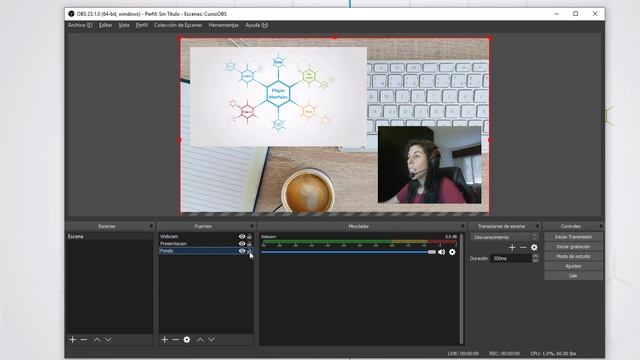The width and height of the screenshot is (640, 360).
Task: Open the Desvanecimiento transition dropdown
Action: click(x=505, y=237)
